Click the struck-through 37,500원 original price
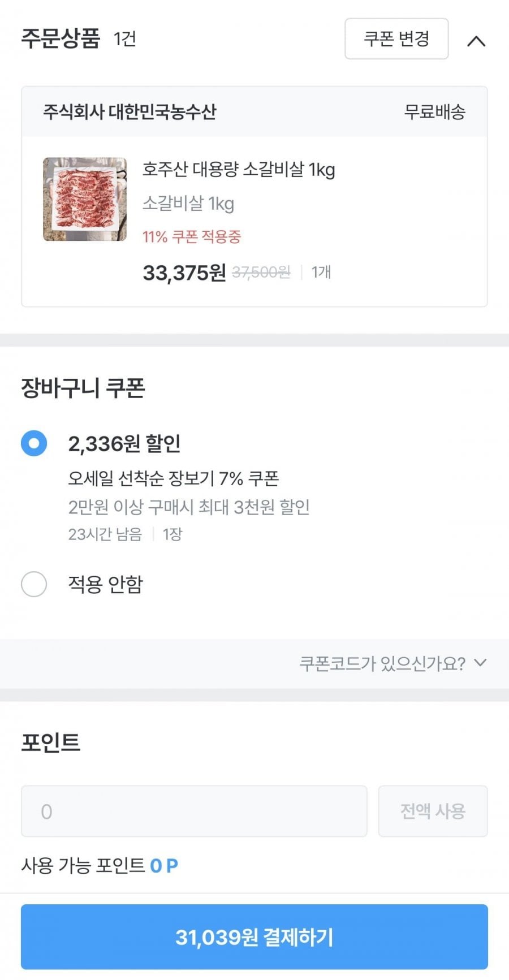Image resolution: width=509 pixels, height=980 pixels. (261, 273)
